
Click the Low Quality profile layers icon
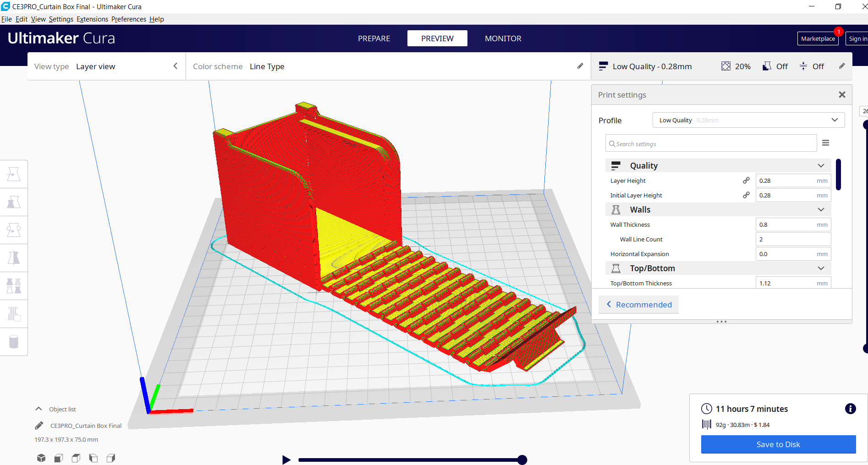coord(603,66)
